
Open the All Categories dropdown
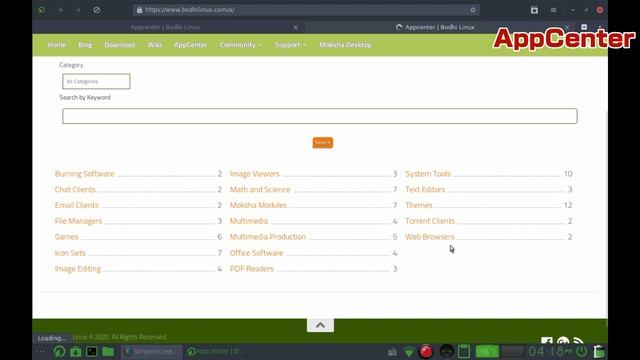(x=96, y=81)
